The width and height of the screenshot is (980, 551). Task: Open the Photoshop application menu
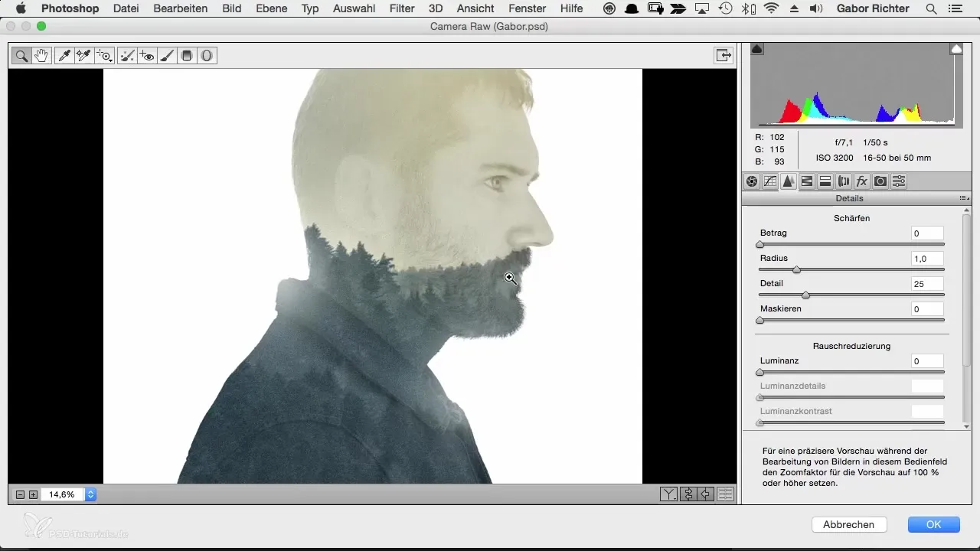[x=70, y=9]
